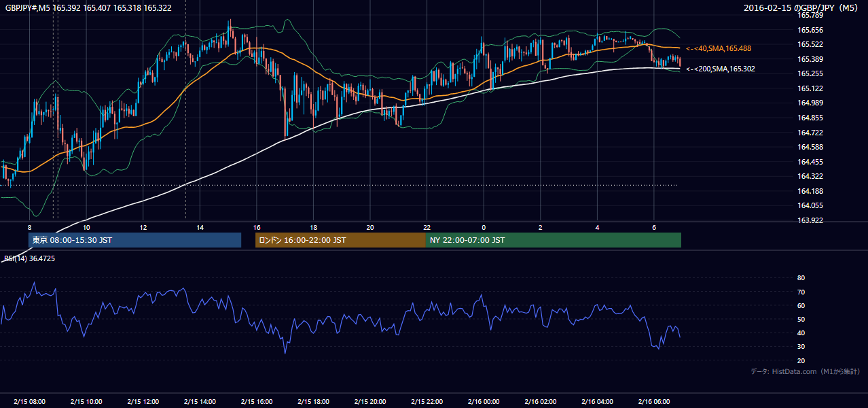The image size is (868, 408).
Task: Click the 165.122 price axis label
Action: pos(810,88)
